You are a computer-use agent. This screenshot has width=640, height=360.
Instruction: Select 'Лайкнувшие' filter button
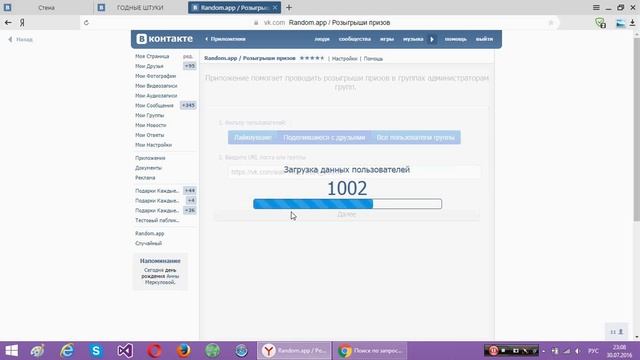[x=253, y=138]
